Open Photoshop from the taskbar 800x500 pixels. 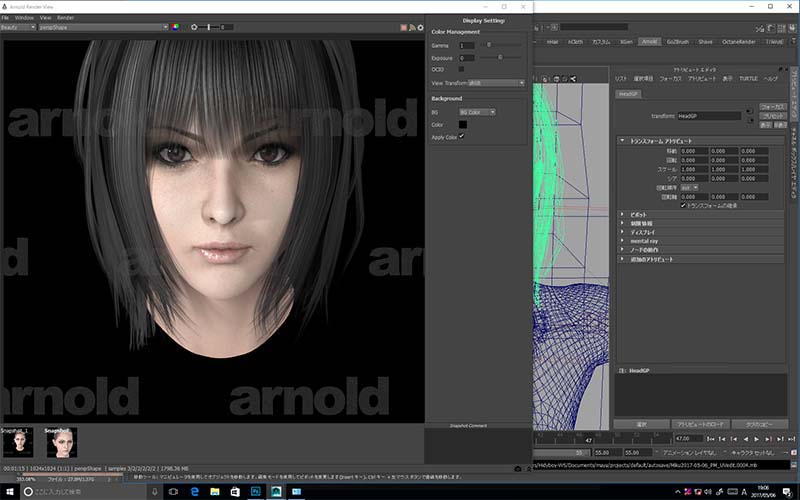coord(256,492)
